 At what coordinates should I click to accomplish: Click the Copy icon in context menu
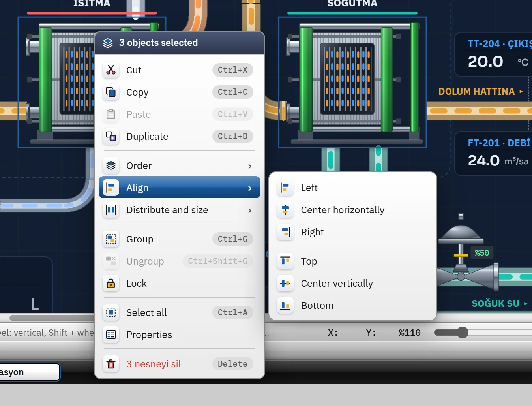pyautogui.click(x=111, y=92)
